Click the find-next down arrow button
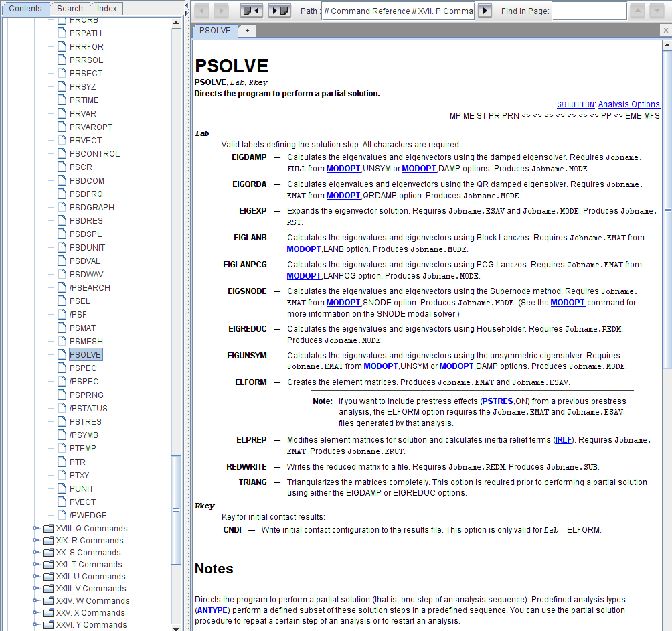Screen dimensions: 672x631 tap(657, 11)
